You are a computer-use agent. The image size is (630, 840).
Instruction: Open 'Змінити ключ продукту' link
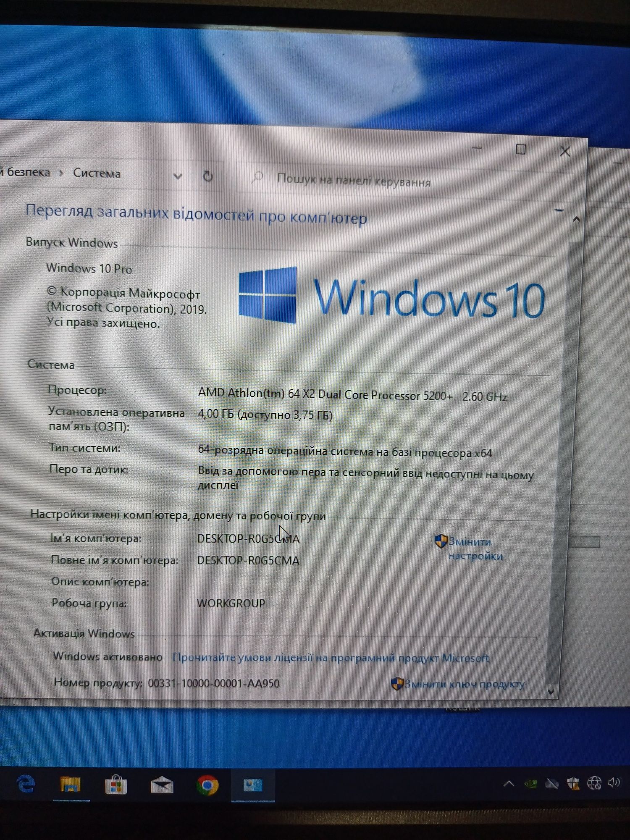coord(464,684)
